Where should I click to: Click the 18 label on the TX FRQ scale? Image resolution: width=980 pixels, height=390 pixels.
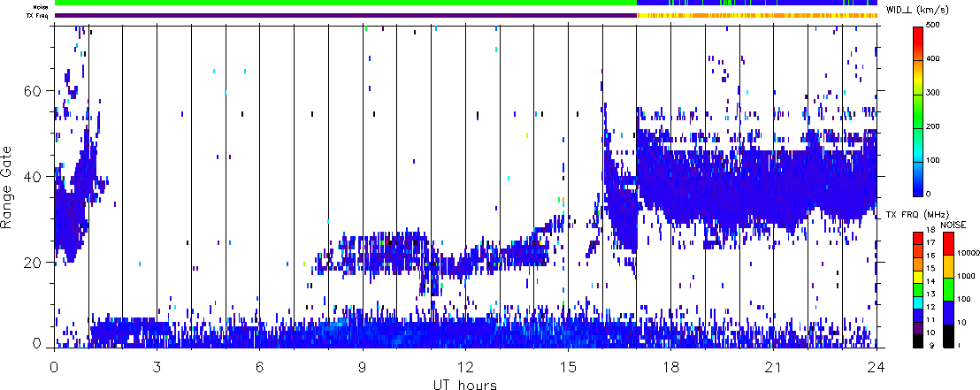pos(931,230)
